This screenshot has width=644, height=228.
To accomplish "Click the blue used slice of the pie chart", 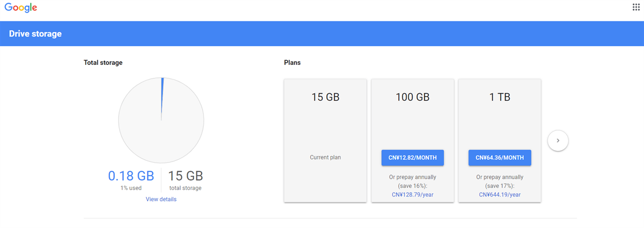I will tap(162, 97).
